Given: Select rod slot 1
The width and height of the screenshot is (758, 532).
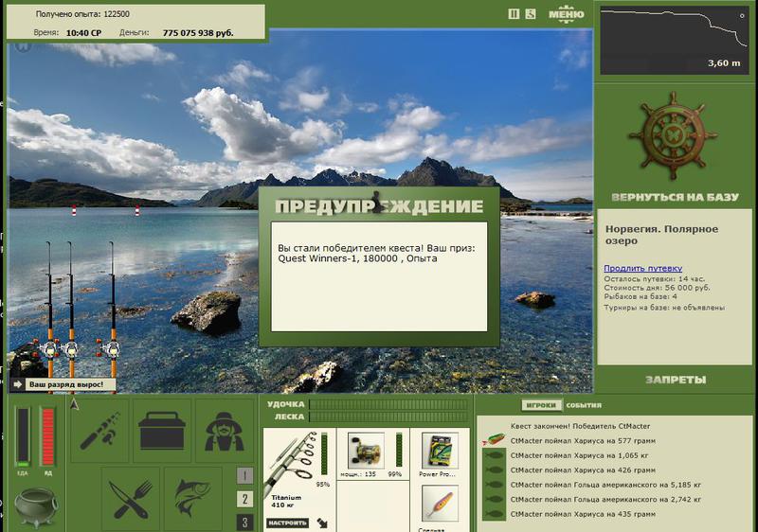Looking at the screenshot, I should click(x=244, y=476).
